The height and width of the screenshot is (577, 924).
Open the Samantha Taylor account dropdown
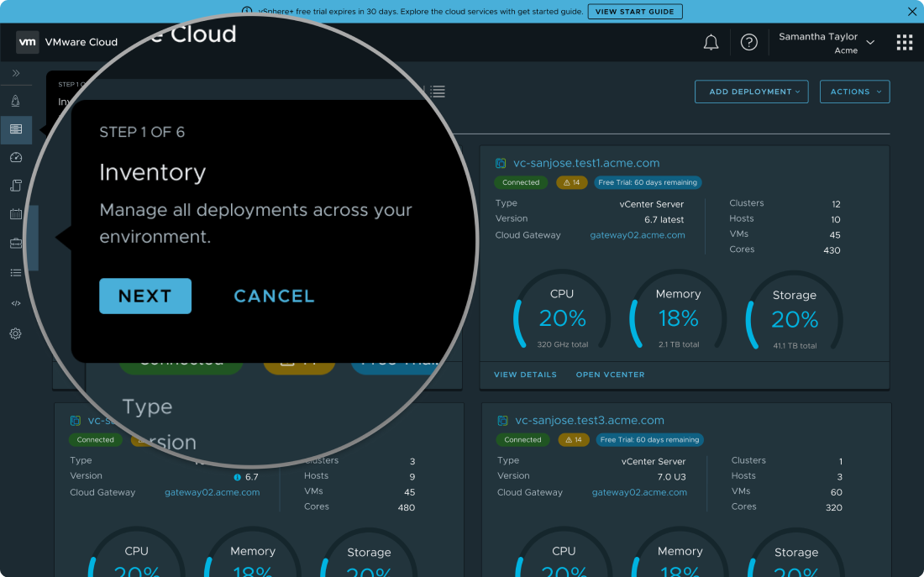tap(827, 43)
